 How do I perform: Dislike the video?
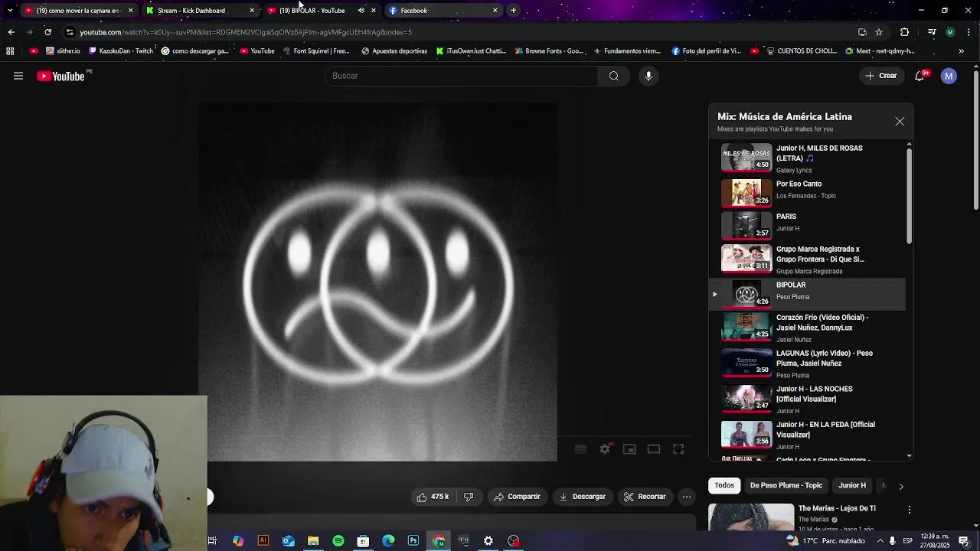[469, 497]
